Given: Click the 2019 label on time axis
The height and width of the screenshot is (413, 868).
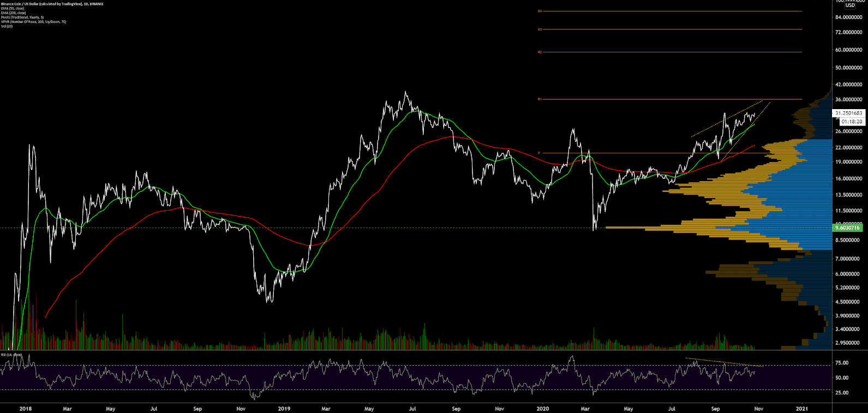Looking at the screenshot, I should [284, 408].
